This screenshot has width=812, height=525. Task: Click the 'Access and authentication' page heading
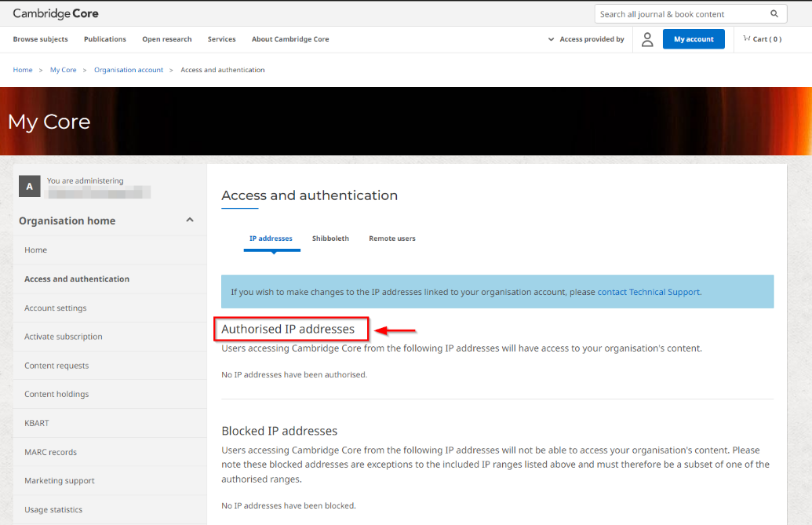click(310, 195)
